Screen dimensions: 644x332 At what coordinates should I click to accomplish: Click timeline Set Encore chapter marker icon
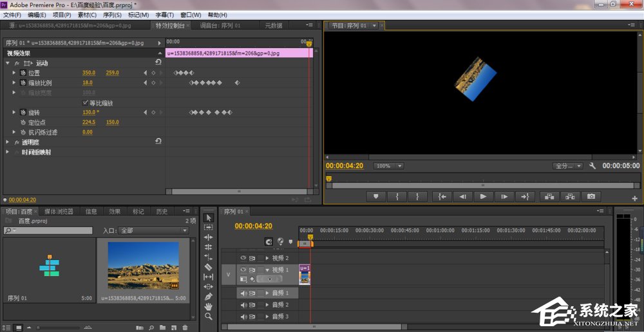coord(281,242)
